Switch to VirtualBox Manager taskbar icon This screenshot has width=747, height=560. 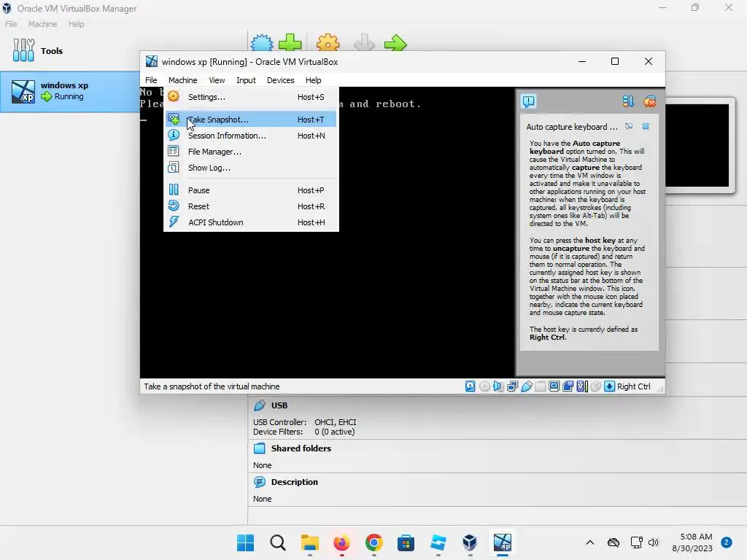(470, 542)
